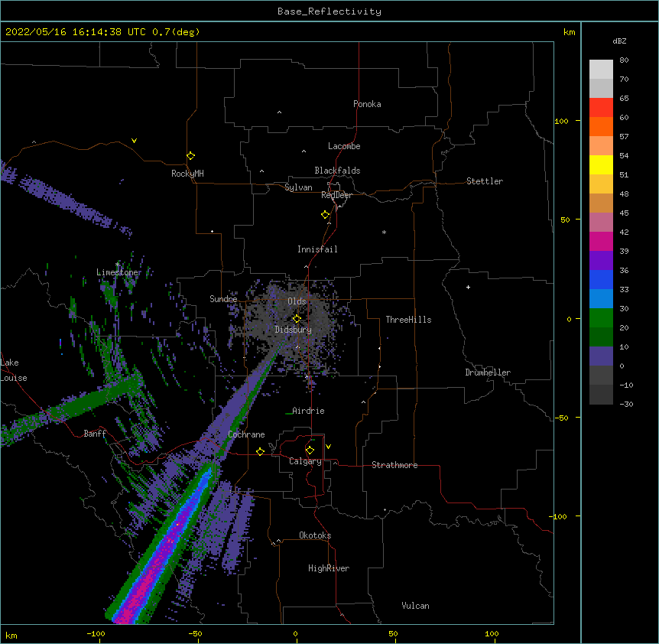Click the yellow V marker east of Calgary diamond

coord(328,447)
